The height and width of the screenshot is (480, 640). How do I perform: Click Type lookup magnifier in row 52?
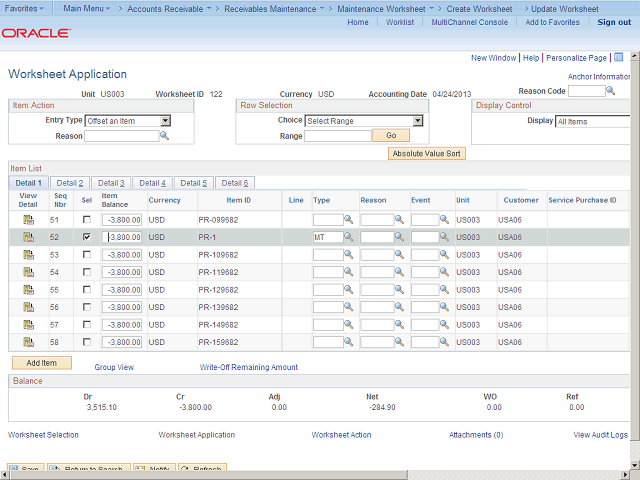pos(350,237)
